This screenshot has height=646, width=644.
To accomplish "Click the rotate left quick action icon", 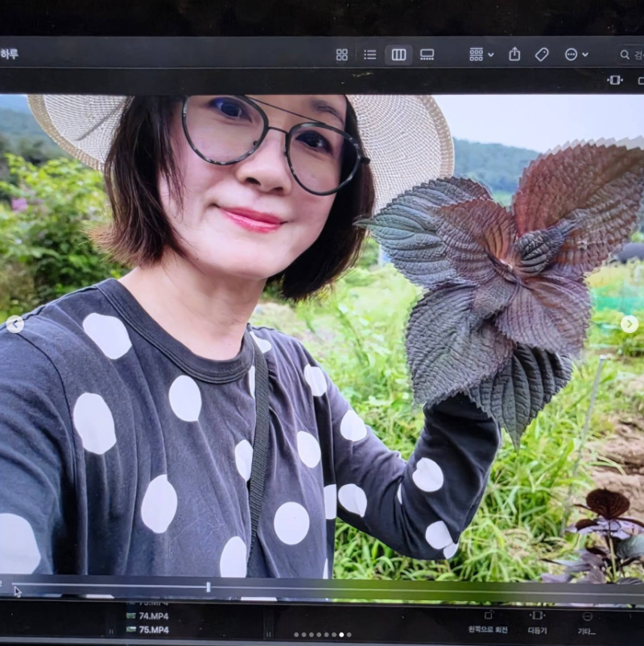I will point(488,615).
